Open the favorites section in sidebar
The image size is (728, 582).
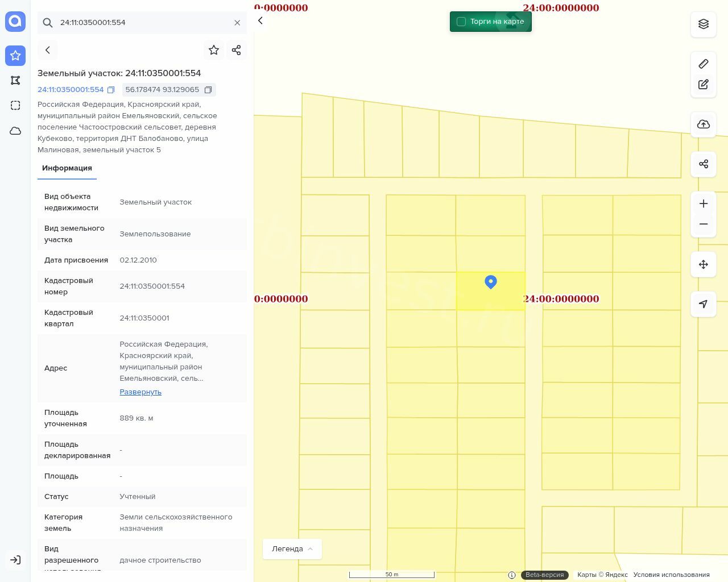click(15, 56)
